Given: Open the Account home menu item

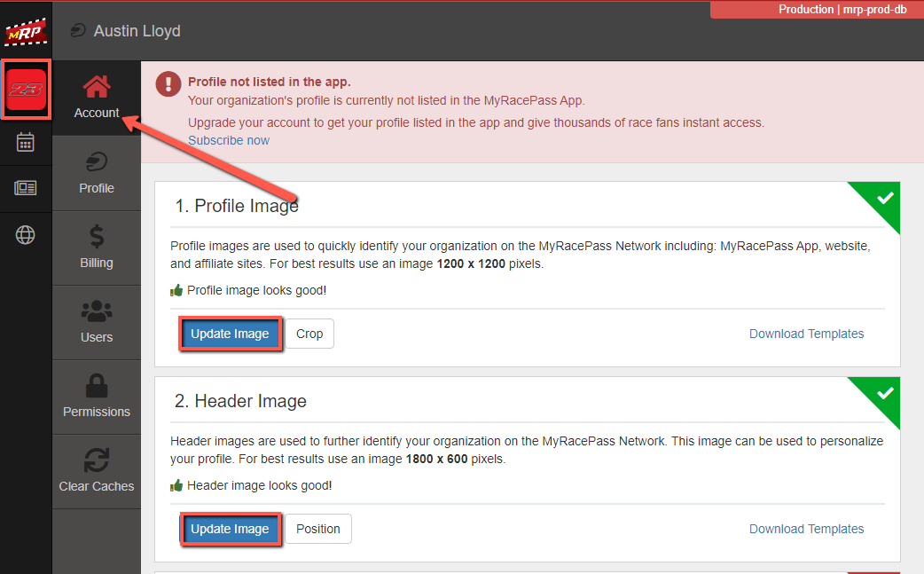Looking at the screenshot, I should click(97, 98).
